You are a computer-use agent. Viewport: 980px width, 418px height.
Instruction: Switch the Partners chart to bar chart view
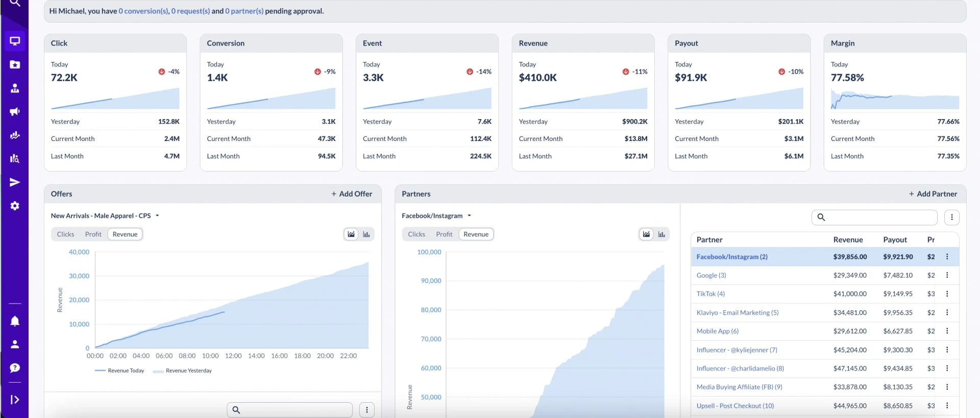coord(661,234)
